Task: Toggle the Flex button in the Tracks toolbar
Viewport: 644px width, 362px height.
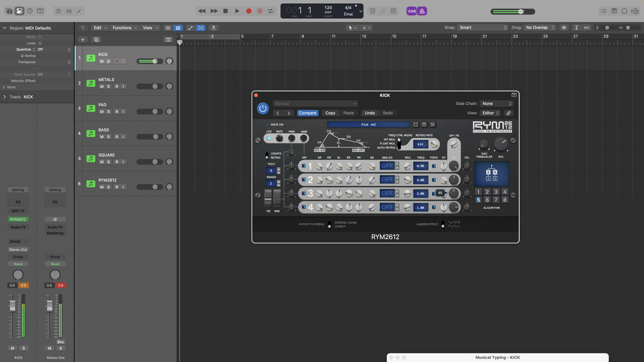Action: coord(200,28)
